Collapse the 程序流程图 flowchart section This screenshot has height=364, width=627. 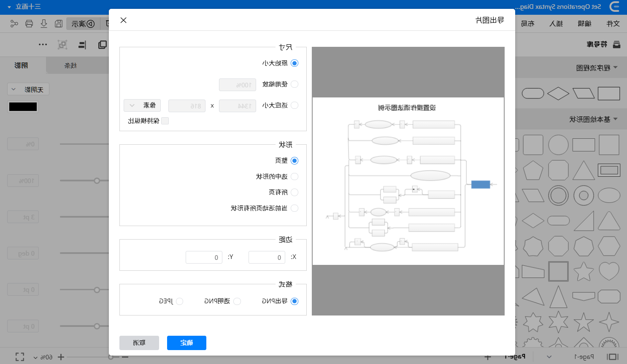pyautogui.click(x=615, y=67)
